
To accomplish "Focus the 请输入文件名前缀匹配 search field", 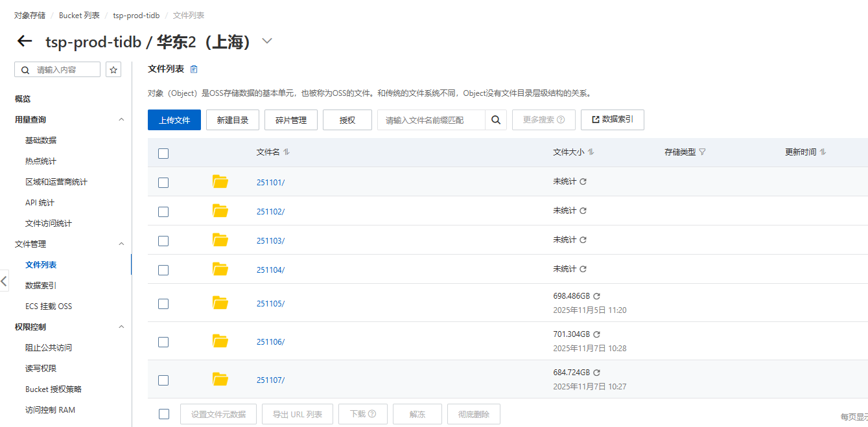I will coord(430,120).
